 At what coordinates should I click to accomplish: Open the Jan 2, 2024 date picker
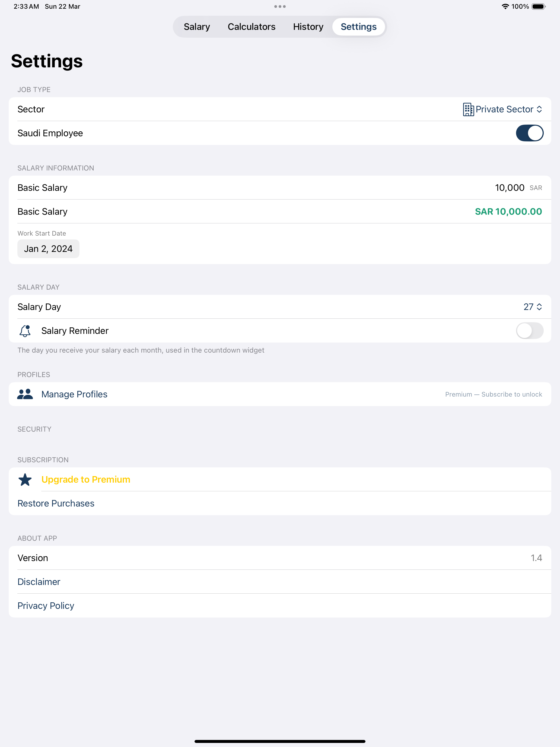click(x=48, y=249)
